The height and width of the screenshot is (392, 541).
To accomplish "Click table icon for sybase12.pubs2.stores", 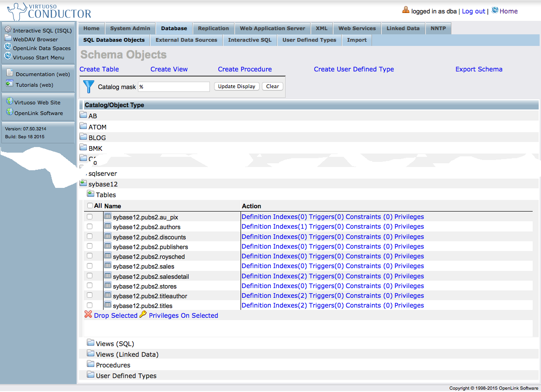I will coord(108,285).
